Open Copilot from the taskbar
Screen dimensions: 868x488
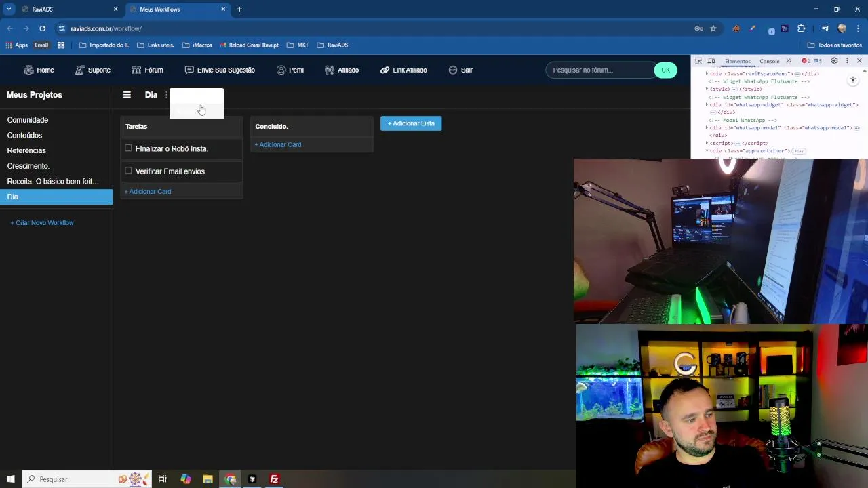click(x=185, y=479)
